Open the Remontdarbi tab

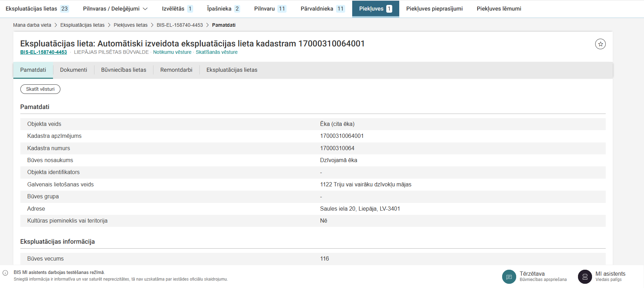point(176,70)
